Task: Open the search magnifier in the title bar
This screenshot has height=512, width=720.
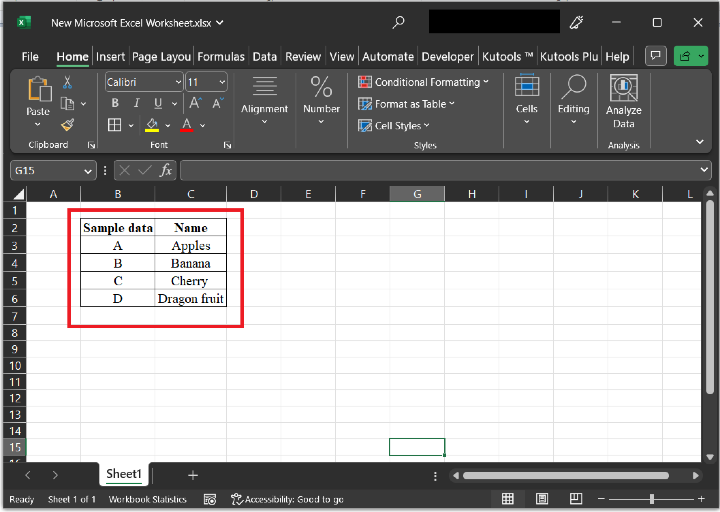Action: tap(399, 22)
